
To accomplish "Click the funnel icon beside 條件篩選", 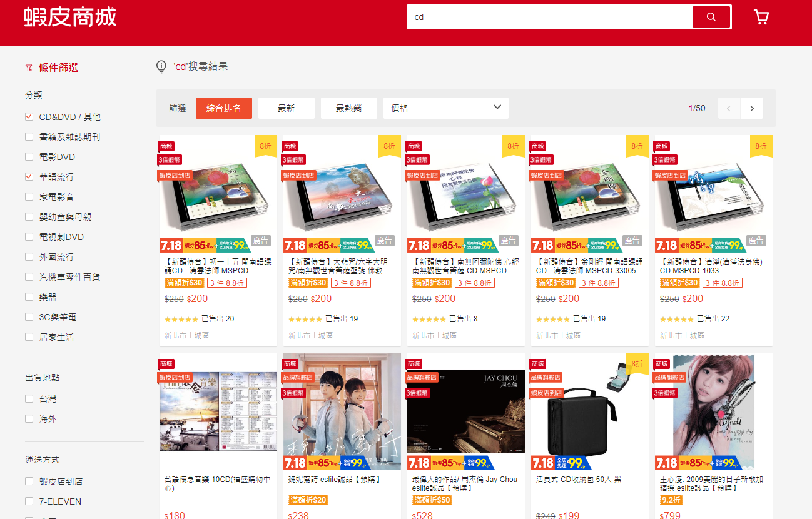I will pyautogui.click(x=29, y=68).
